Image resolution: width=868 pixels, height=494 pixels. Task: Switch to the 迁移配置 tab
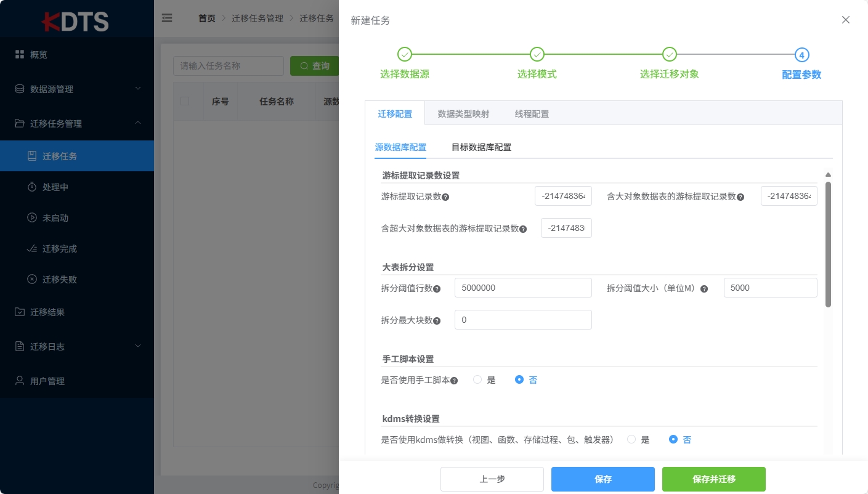[x=395, y=114]
